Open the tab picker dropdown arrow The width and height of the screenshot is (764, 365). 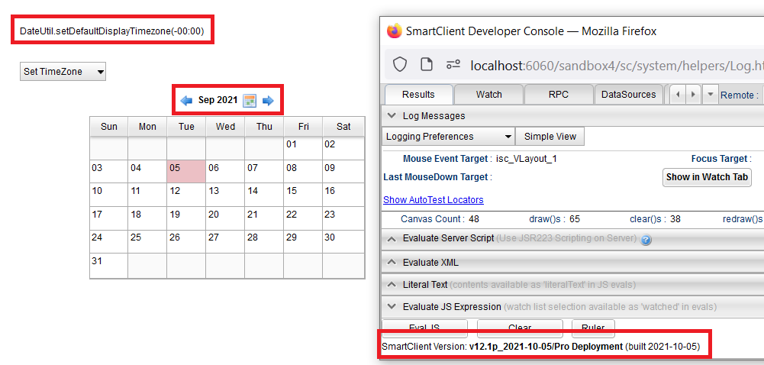[x=710, y=94]
